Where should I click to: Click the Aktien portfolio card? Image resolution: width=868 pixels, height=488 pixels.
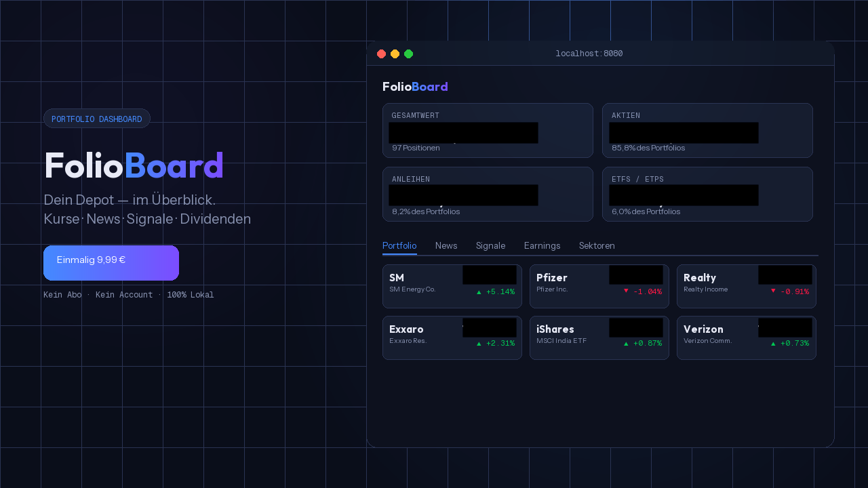[707, 130]
